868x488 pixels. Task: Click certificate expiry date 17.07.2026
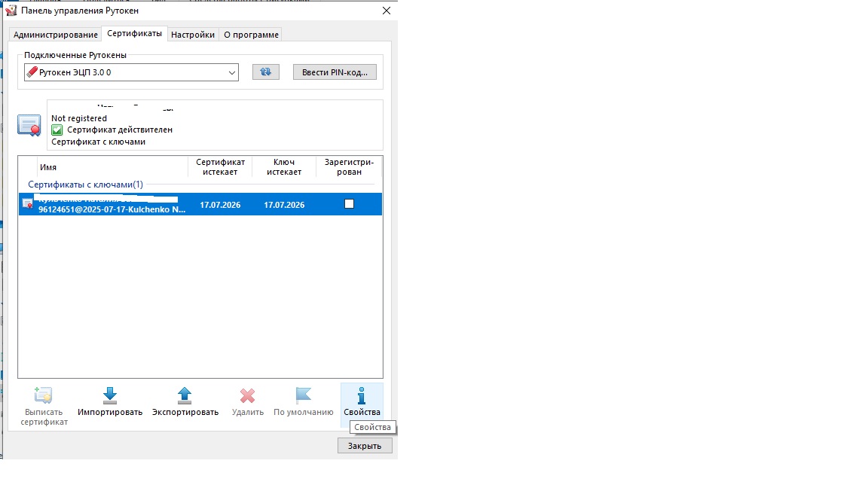(220, 205)
